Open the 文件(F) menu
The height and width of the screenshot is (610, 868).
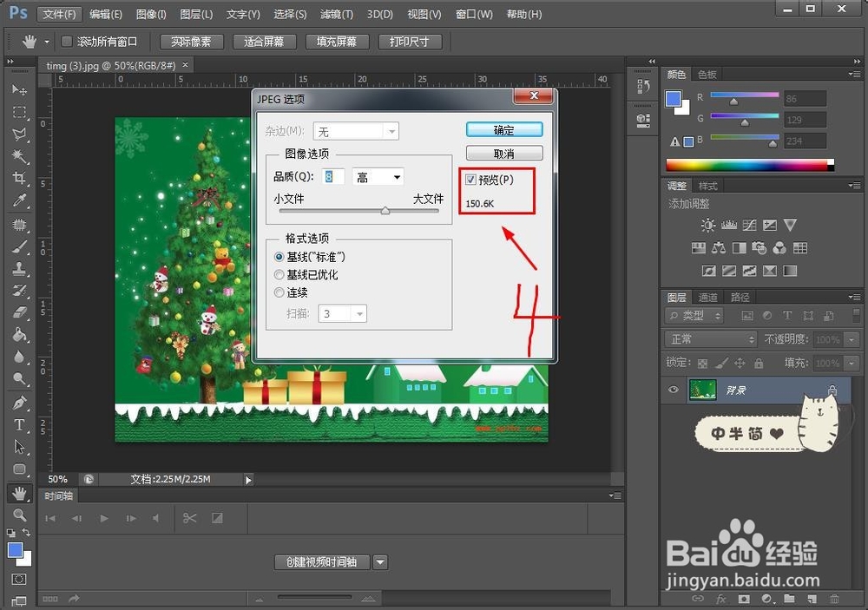pos(59,14)
